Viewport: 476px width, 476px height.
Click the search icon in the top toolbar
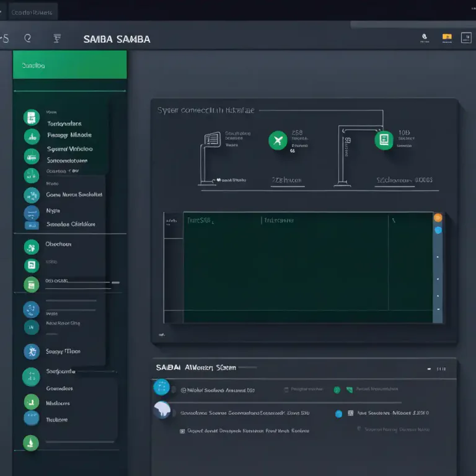tap(28, 38)
